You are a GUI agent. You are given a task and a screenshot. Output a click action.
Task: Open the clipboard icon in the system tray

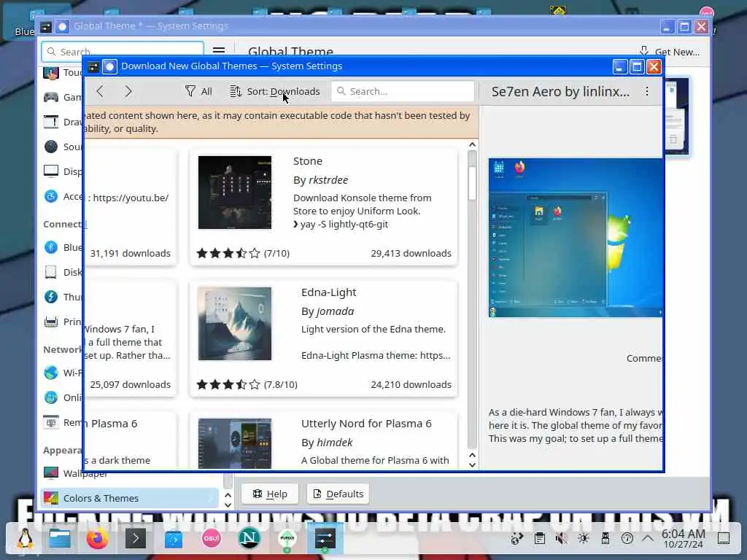click(540, 539)
